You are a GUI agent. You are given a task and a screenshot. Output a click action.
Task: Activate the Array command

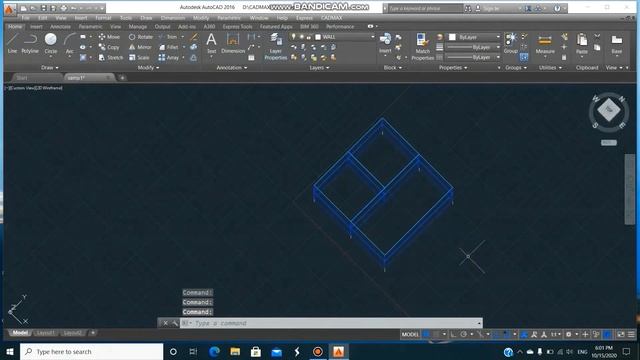pyautogui.click(x=169, y=58)
